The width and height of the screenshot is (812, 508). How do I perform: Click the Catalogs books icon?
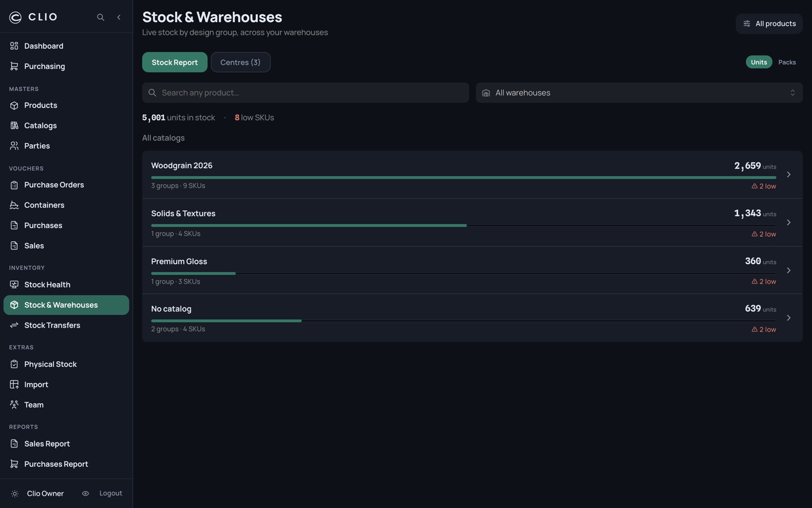coord(14,125)
